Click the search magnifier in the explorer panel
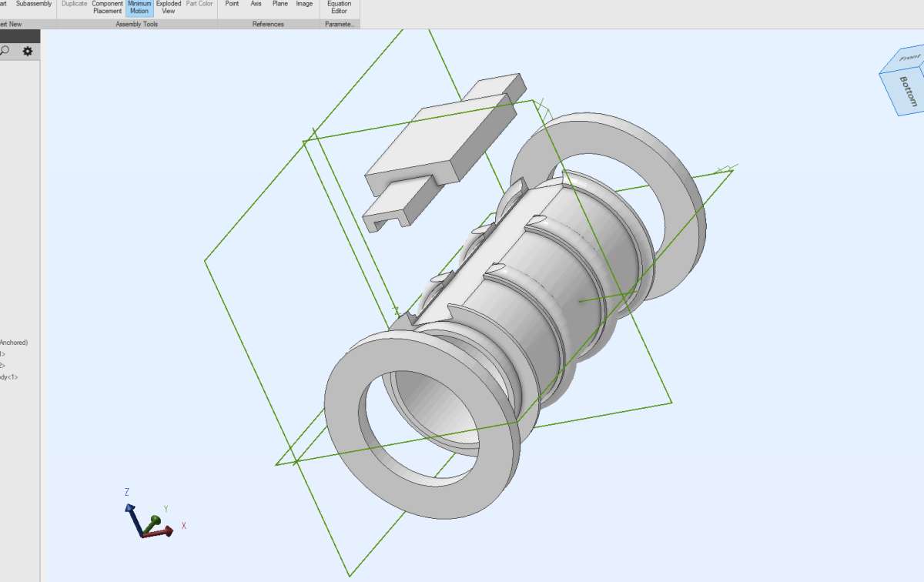This screenshot has height=582, width=924. pos(5,51)
